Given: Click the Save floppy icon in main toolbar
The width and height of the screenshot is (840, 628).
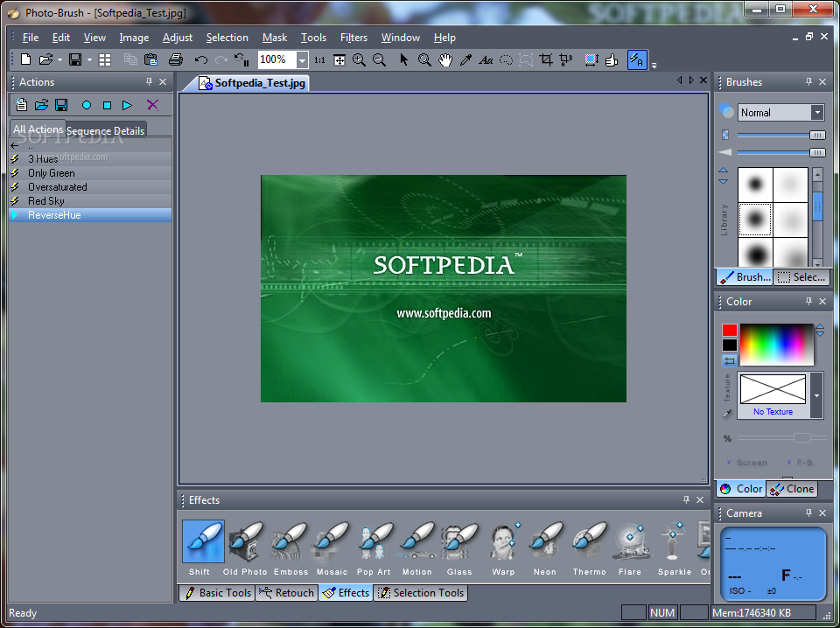Looking at the screenshot, I should [75, 59].
